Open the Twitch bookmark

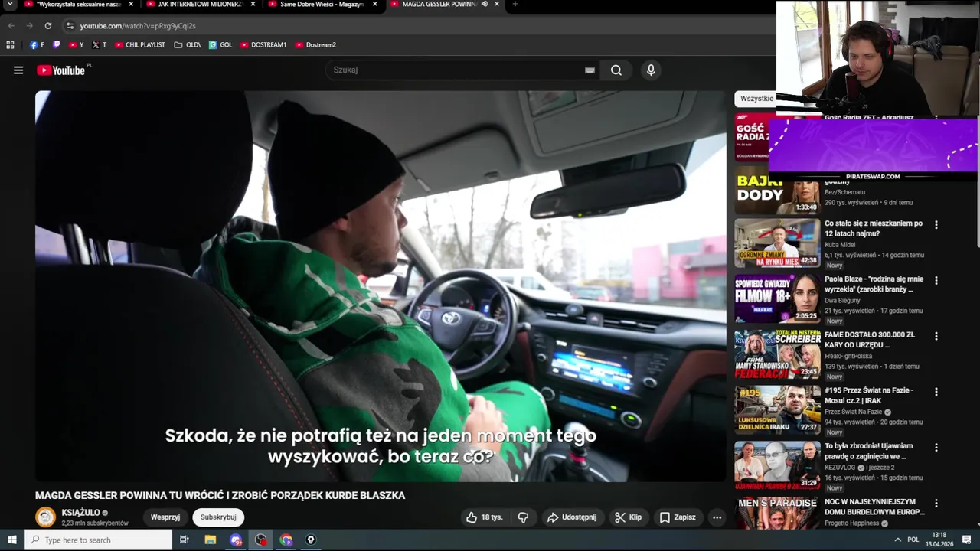(56, 45)
